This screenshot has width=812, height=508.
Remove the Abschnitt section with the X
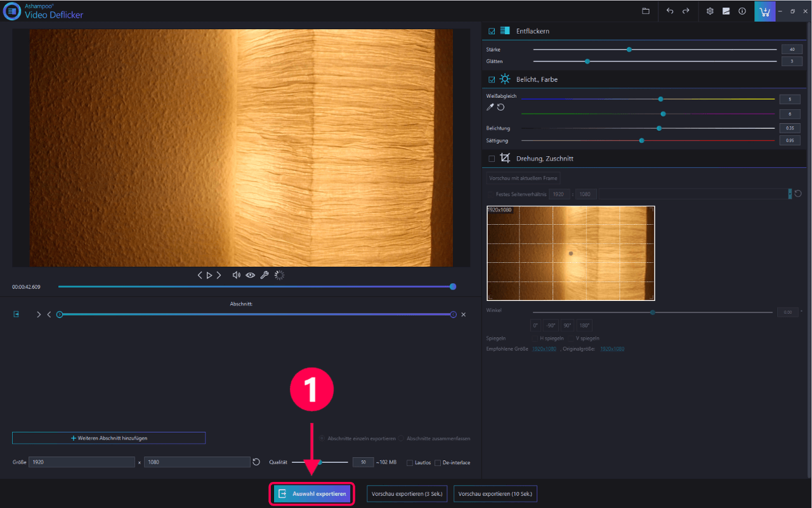[463, 314]
